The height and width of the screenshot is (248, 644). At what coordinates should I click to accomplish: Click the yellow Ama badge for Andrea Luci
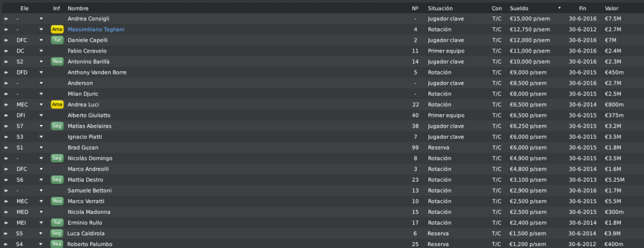click(x=57, y=105)
